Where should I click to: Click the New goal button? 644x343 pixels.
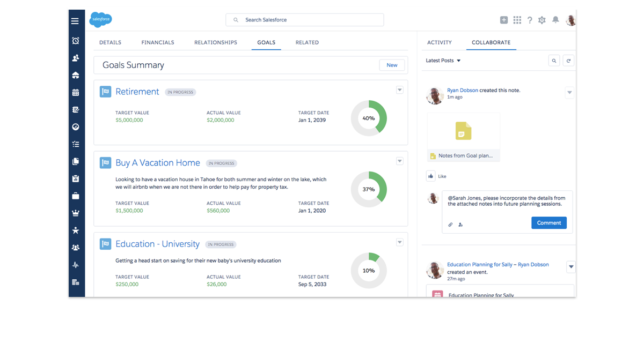point(392,65)
